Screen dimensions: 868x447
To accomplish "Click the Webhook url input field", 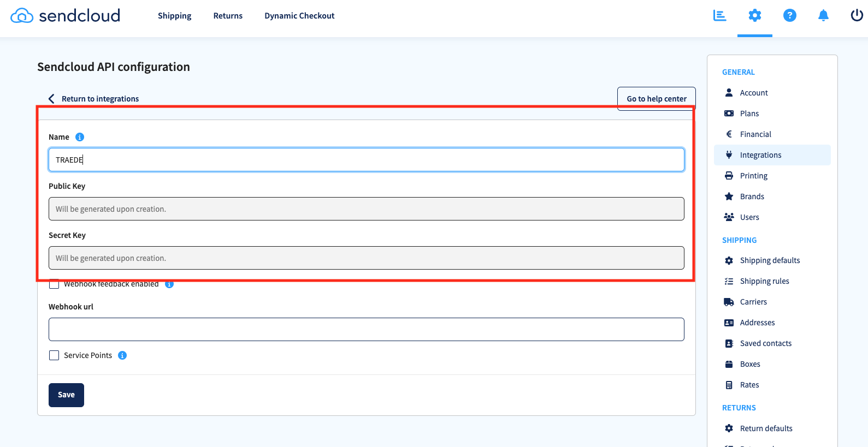I will tap(367, 330).
